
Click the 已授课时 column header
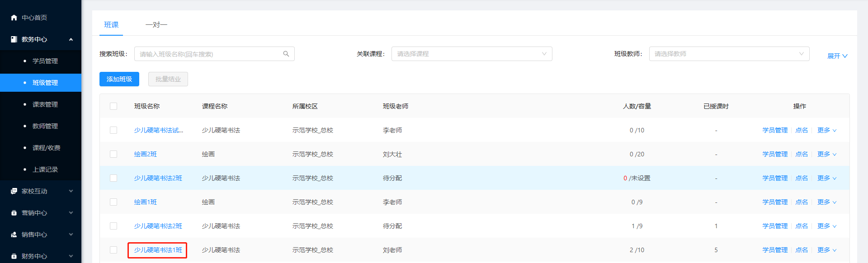pos(716,106)
